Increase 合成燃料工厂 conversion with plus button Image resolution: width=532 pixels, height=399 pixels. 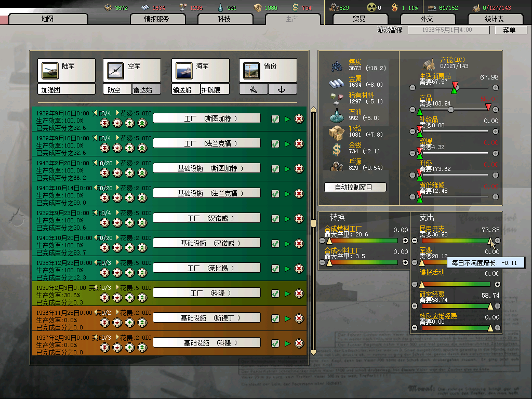pyautogui.click(x=405, y=241)
